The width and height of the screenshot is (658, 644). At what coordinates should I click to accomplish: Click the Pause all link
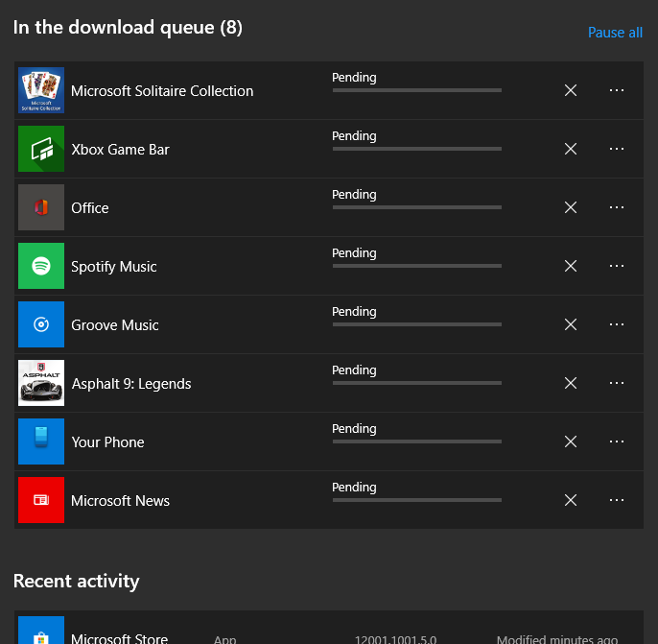pos(615,33)
